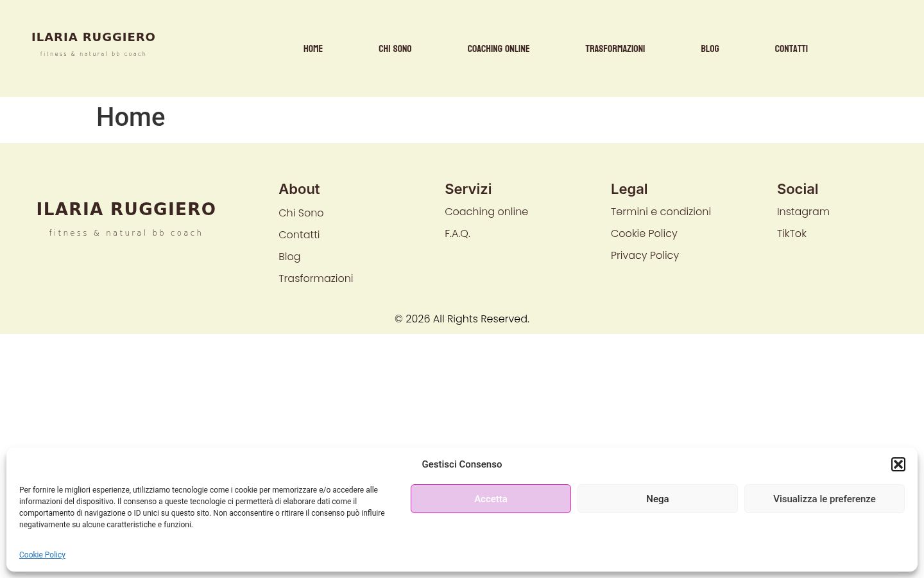Click Coaching online in the footer
Screen dimensions: 924x578
(486, 212)
